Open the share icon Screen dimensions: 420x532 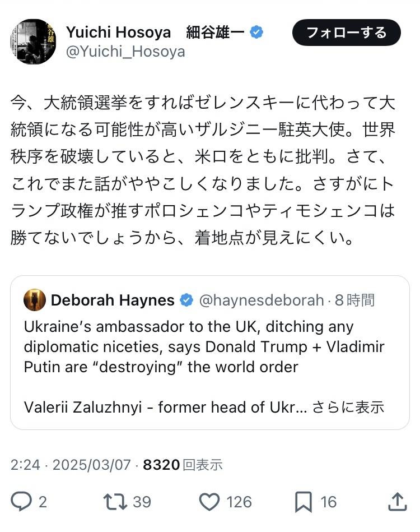coord(396,501)
